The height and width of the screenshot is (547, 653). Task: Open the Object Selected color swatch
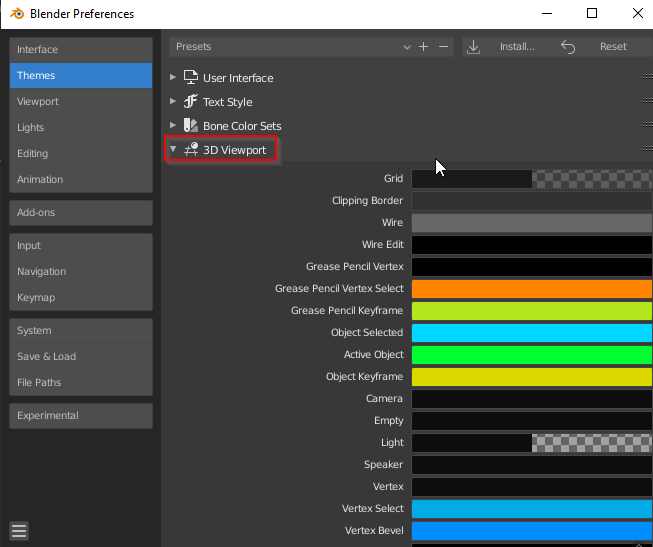pyautogui.click(x=531, y=333)
